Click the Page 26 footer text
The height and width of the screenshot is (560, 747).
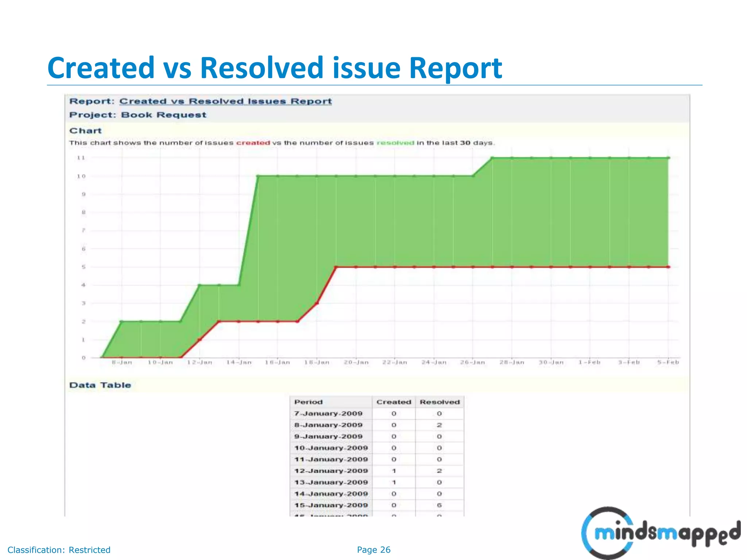coord(373,550)
